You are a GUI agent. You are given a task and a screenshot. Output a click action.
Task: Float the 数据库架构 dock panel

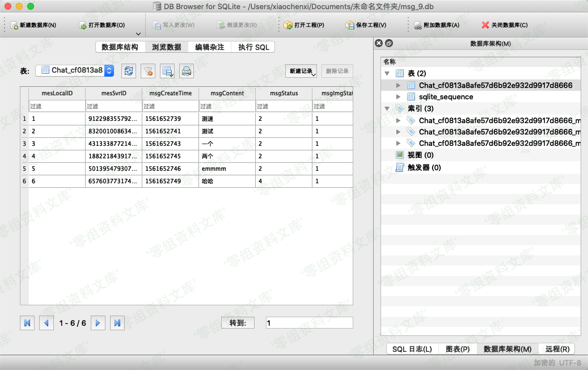388,43
